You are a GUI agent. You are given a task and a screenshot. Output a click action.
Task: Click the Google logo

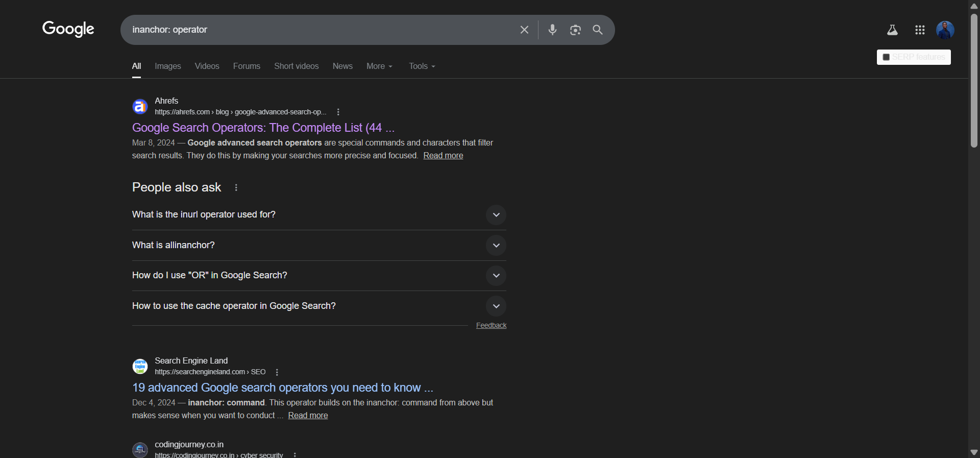(68, 29)
